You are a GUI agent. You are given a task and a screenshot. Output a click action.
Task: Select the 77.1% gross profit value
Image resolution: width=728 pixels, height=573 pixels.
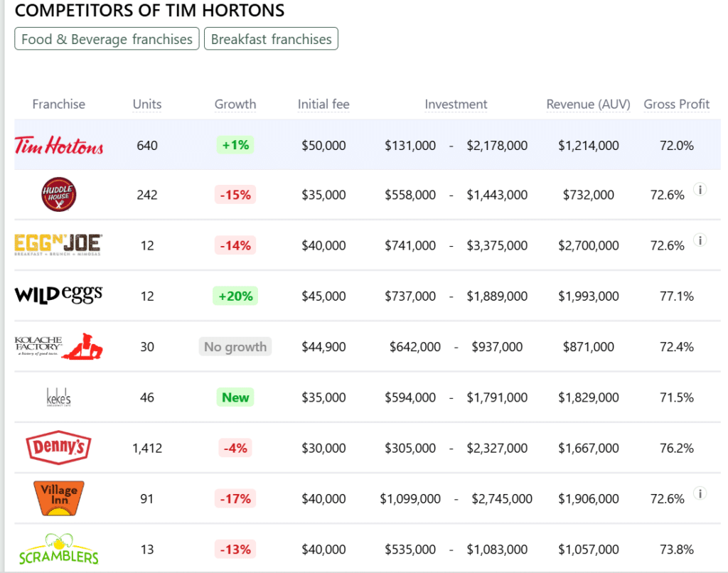point(677,296)
